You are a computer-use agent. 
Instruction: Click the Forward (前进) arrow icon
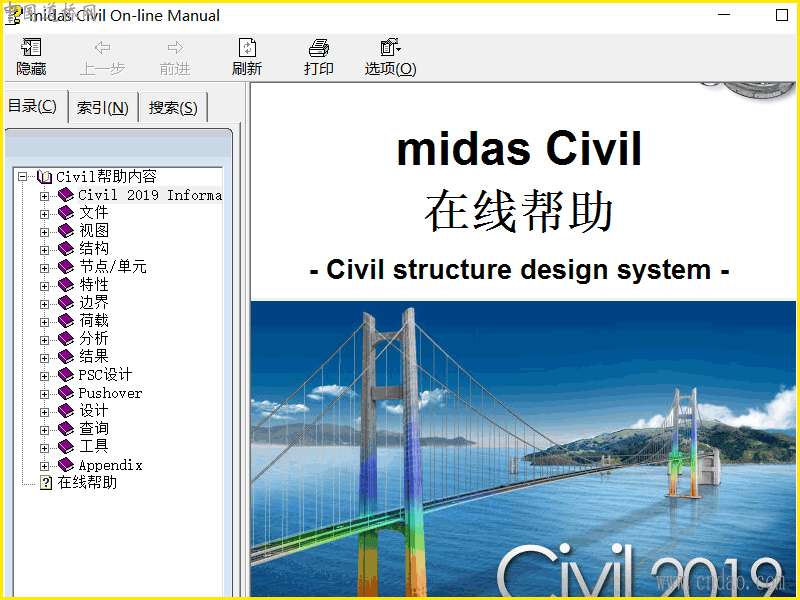tap(175, 47)
